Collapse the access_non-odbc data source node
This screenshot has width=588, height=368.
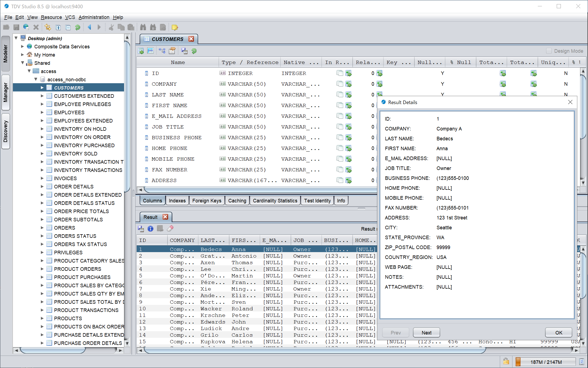[x=36, y=79]
